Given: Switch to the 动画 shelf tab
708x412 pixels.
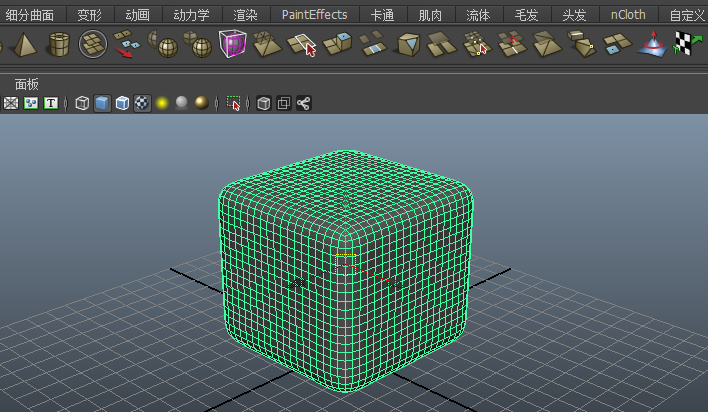Looking at the screenshot, I should tap(138, 15).
